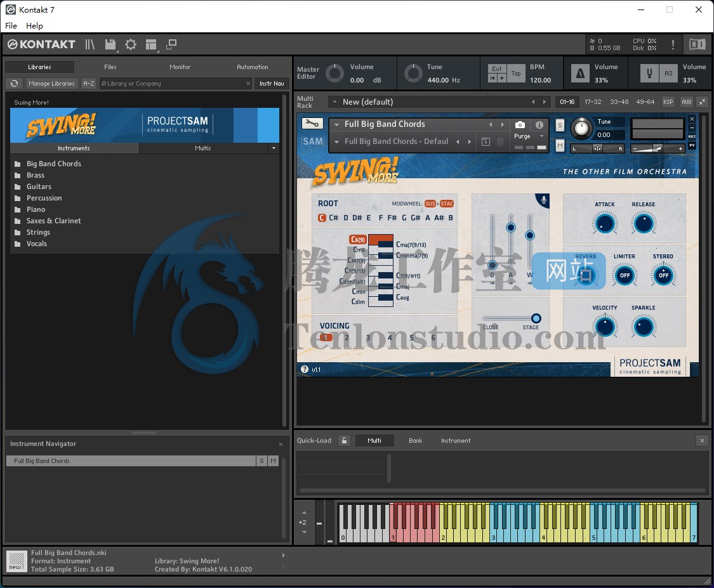This screenshot has height=588, width=714.
Task: Click the floppy disk save icon
Action: tap(110, 44)
